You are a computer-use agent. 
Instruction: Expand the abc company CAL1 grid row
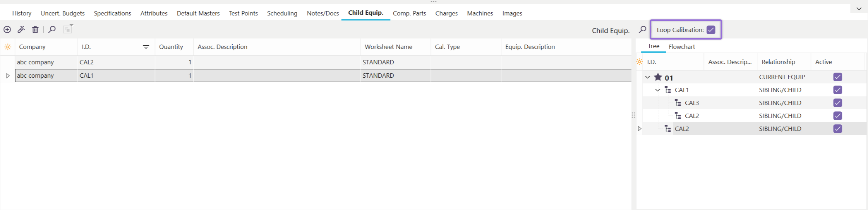(8, 76)
